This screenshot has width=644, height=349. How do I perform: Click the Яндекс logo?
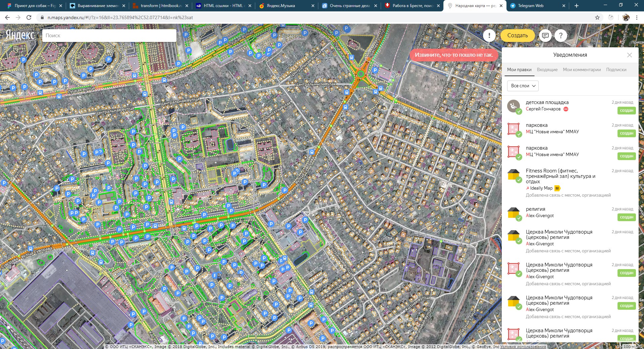(x=20, y=35)
